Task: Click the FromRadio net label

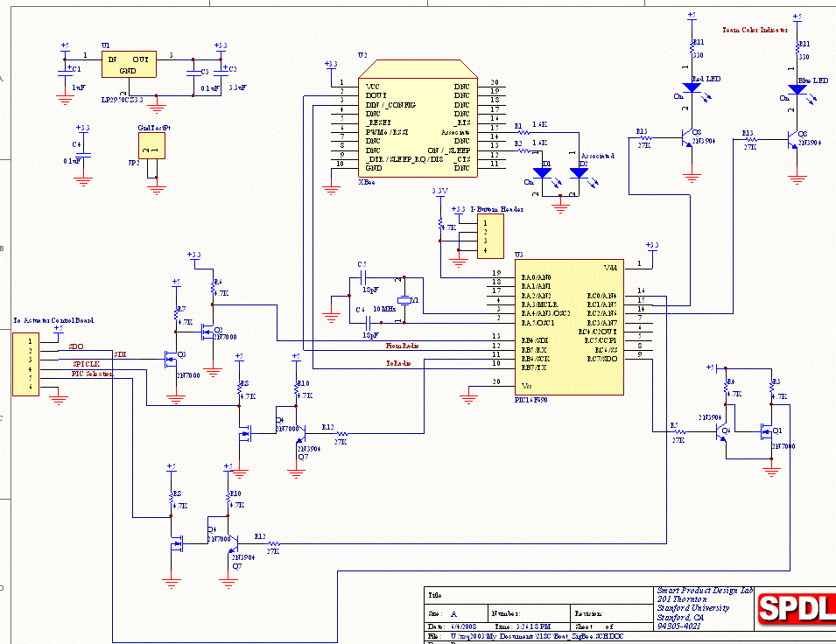Action: [402, 346]
